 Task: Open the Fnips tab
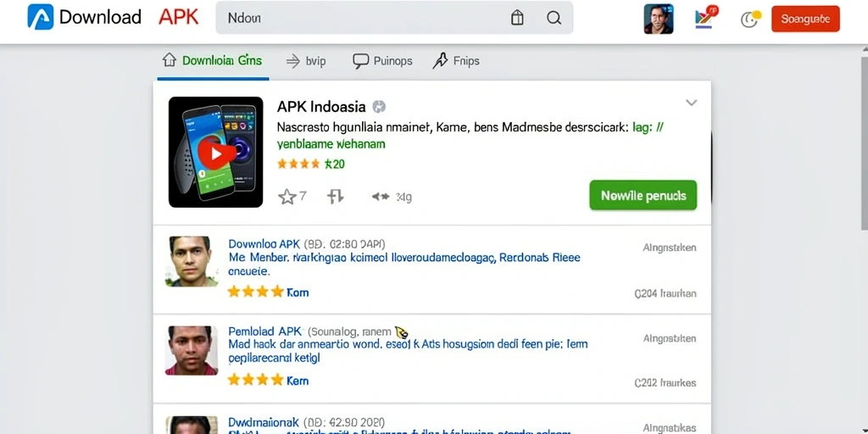point(455,61)
